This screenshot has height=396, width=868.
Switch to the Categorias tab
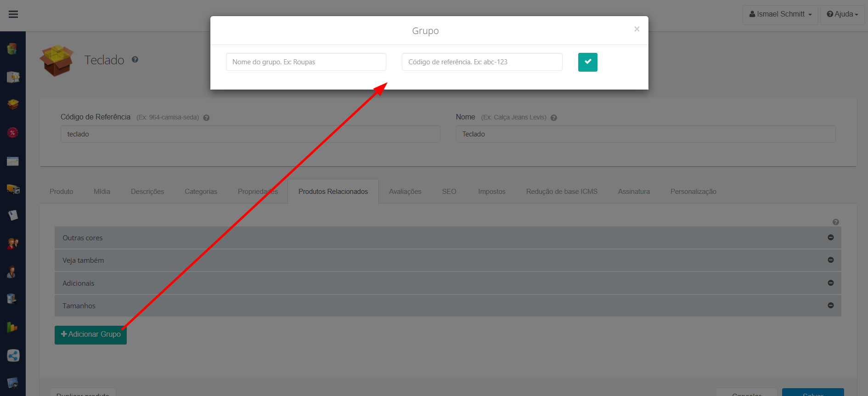click(x=201, y=192)
